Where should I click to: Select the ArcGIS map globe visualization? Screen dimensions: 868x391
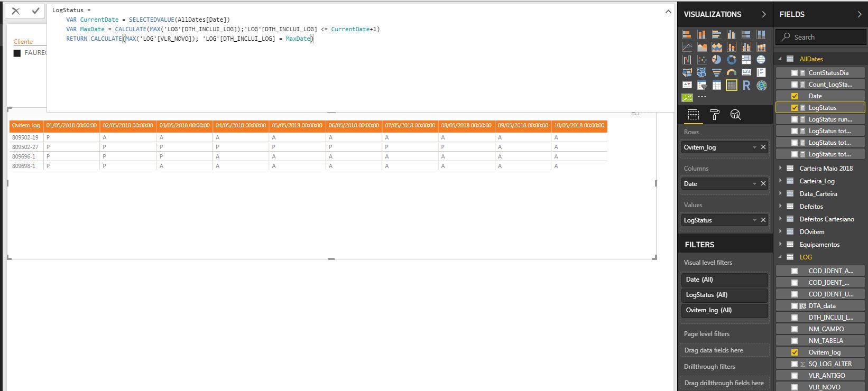pos(761,85)
